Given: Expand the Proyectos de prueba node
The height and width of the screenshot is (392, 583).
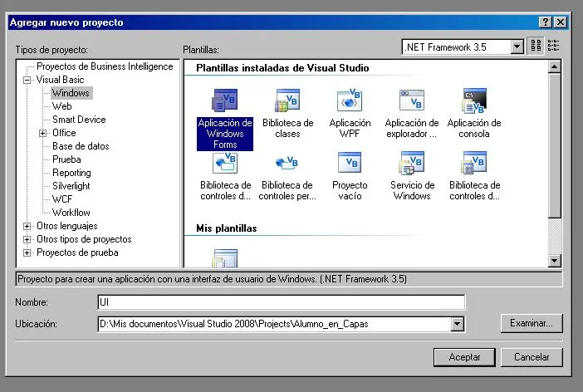Looking at the screenshot, I should point(27,253).
